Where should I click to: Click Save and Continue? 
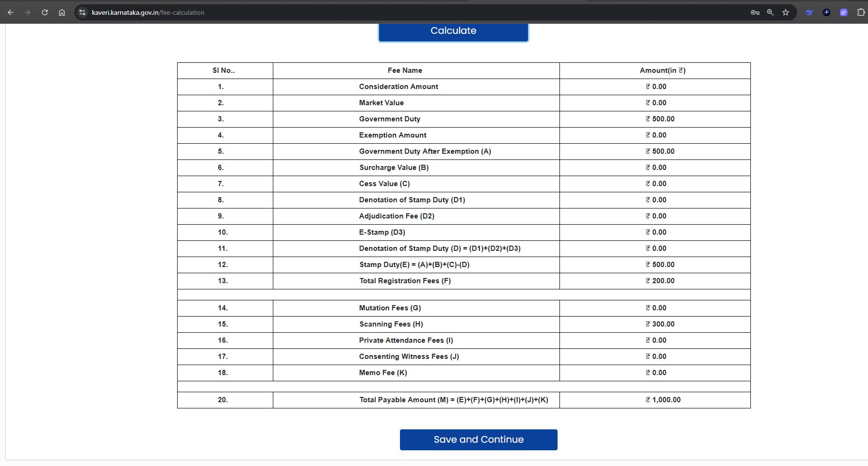[x=478, y=439]
